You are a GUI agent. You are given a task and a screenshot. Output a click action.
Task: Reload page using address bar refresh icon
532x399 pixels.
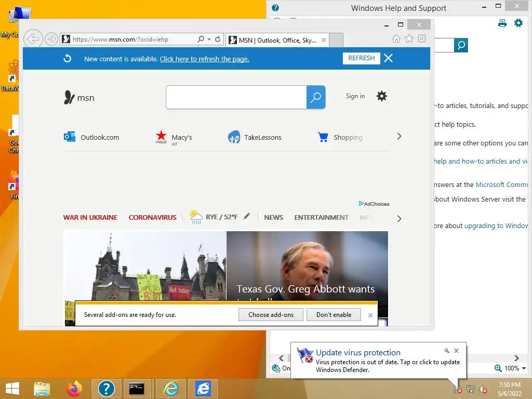[218, 39]
